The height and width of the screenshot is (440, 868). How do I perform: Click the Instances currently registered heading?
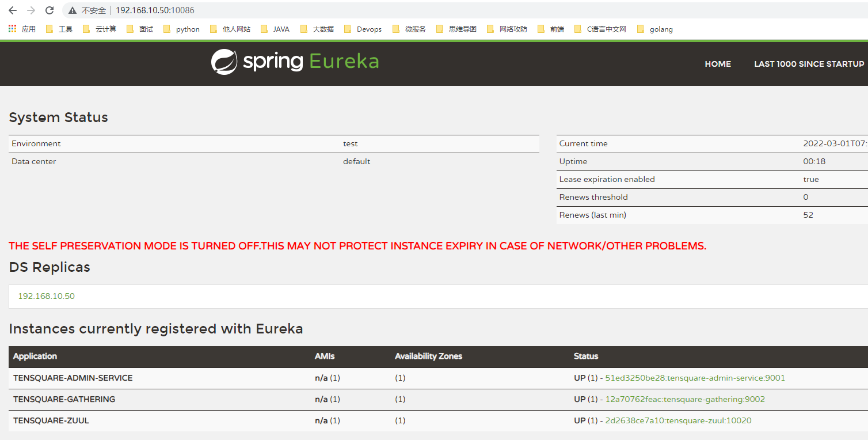(156, 329)
